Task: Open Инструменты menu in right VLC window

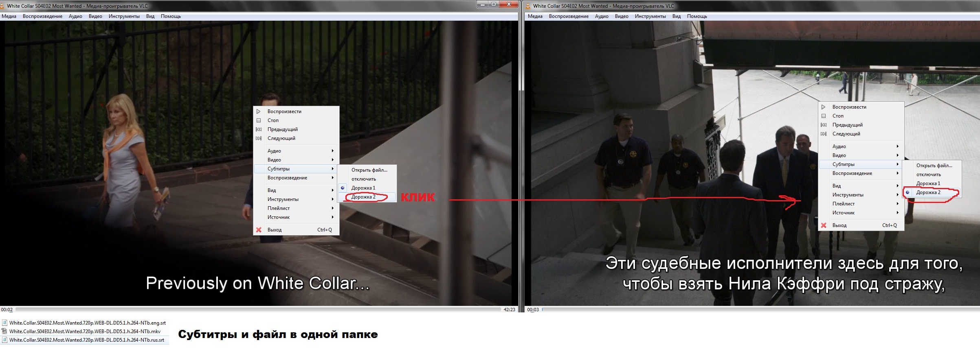Action: (650, 16)
